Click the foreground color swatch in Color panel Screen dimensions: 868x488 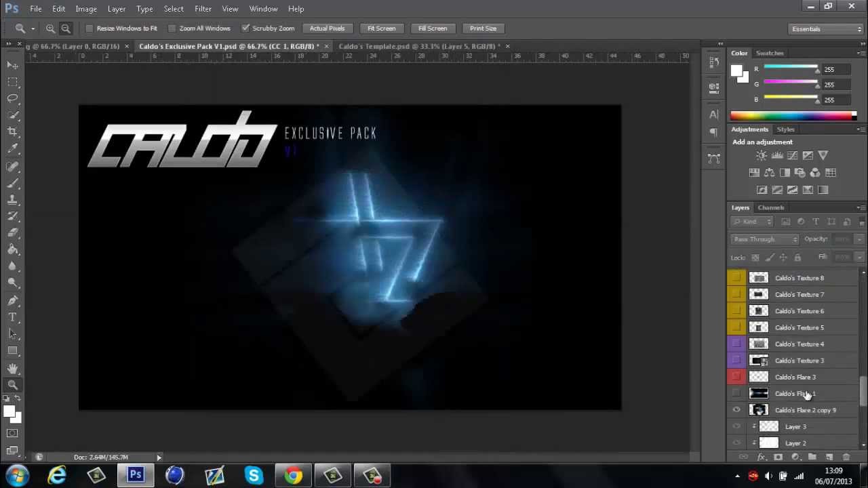coord(737,71)
